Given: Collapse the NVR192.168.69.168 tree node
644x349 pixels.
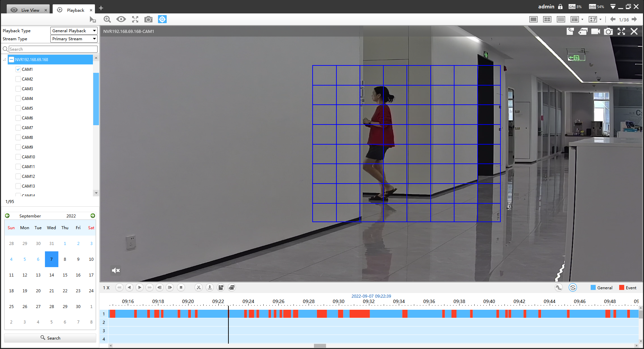Looking at the screenshot, I should click(x=5, y=60).
